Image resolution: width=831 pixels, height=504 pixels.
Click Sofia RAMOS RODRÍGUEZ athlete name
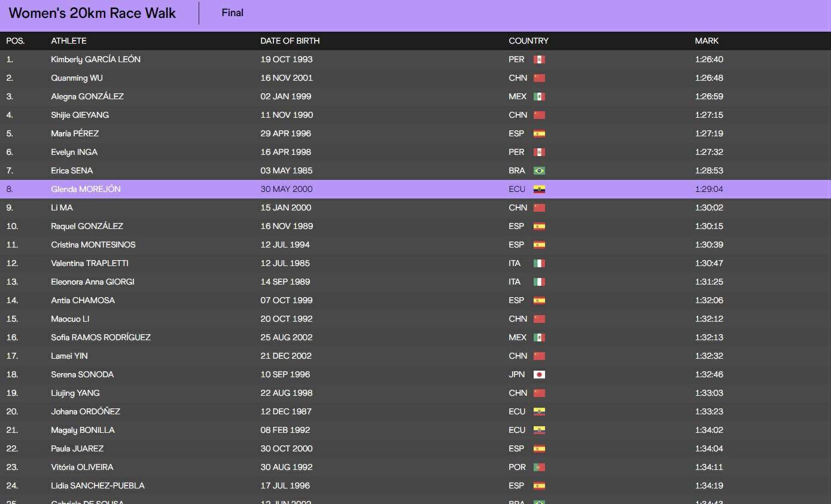point(101,337)
